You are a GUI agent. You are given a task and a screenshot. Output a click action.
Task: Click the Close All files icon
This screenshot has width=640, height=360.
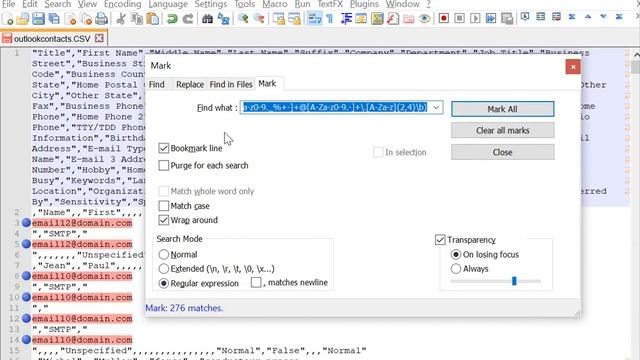86,19
